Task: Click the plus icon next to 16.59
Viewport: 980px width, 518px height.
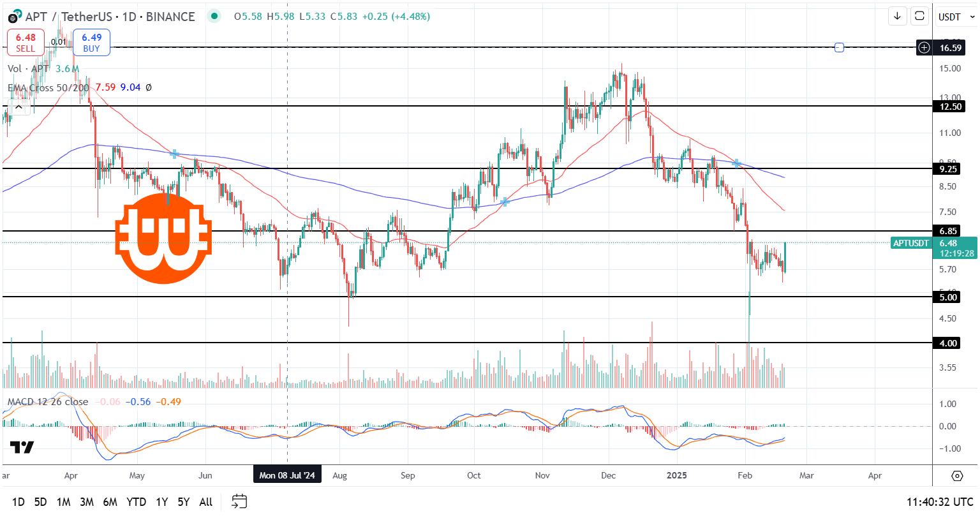Action: (924, 48)
